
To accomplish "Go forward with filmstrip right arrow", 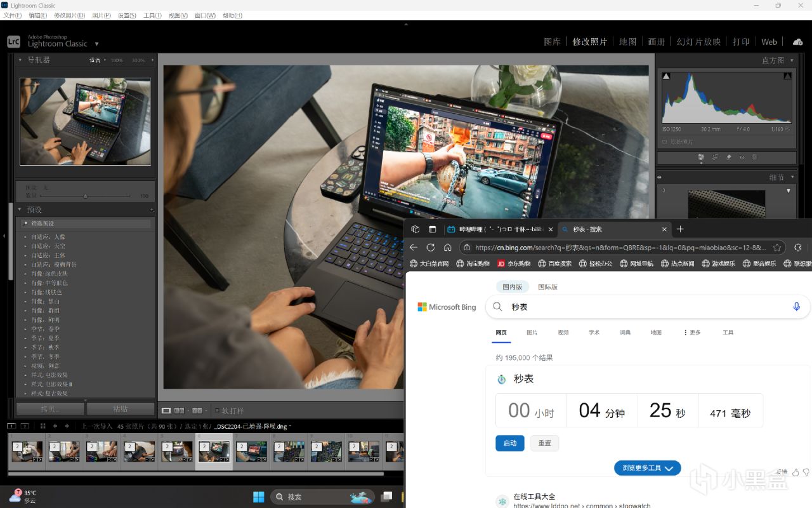I will click(67, 426).
